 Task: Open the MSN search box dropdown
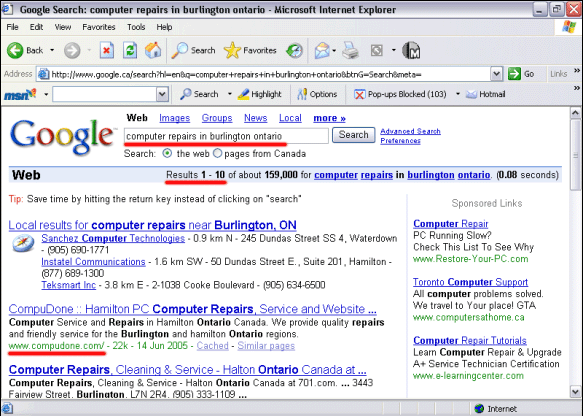pos(162,94)
